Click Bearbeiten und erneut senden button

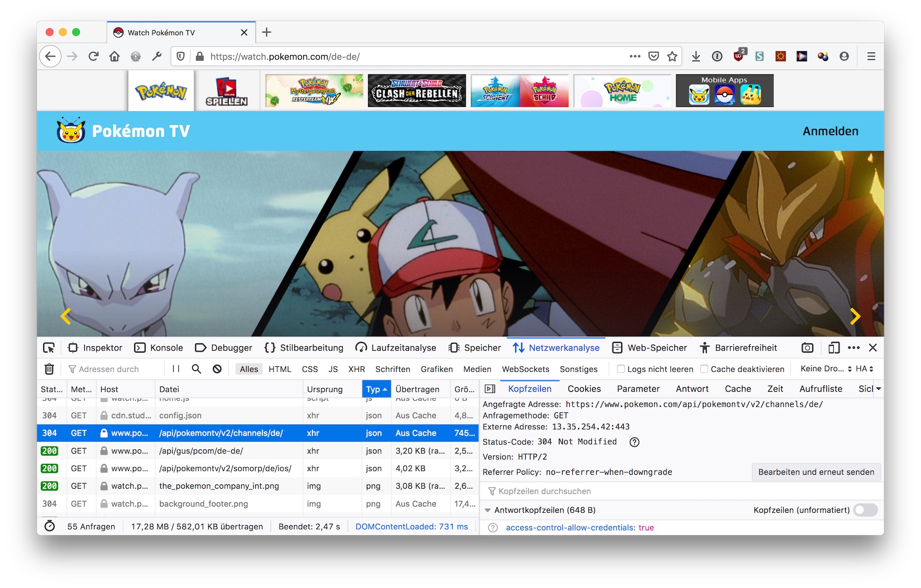[x=816, y=472]
